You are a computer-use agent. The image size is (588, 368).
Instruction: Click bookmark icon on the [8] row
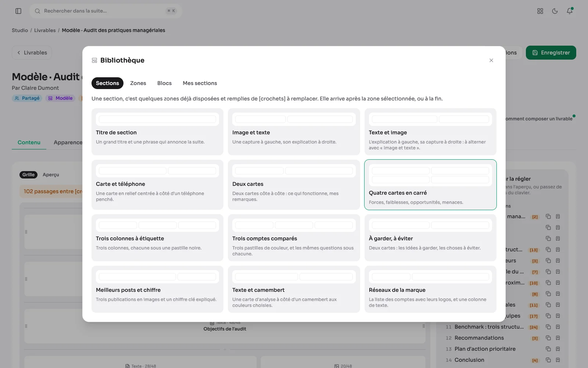pos(558,294)
